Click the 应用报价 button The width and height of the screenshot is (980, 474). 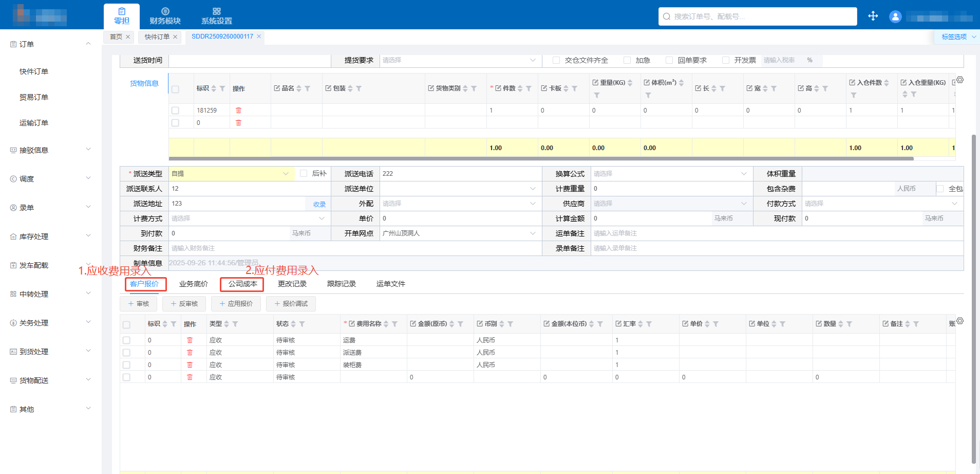click(236, 304)
